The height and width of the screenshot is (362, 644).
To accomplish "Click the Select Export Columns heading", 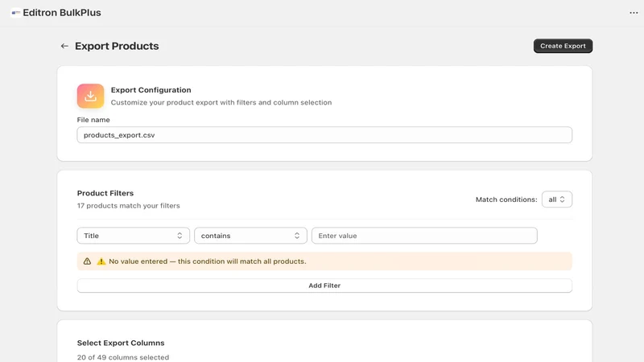I will [121, 343].
